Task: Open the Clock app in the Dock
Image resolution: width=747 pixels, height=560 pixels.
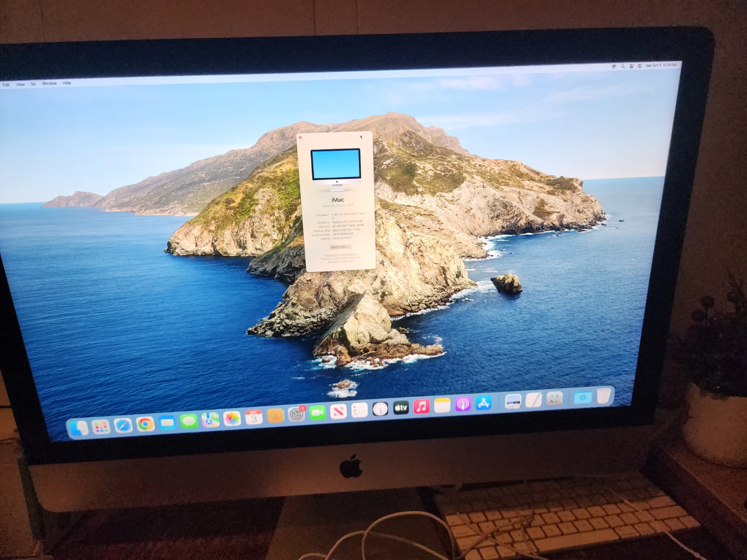Action: click(x=380, y=409)
